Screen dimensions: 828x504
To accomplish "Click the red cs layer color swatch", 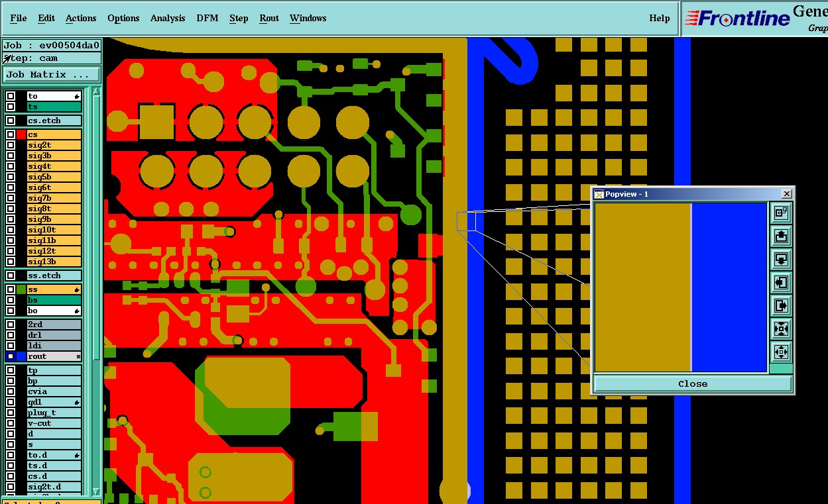I will pos(21,134).
